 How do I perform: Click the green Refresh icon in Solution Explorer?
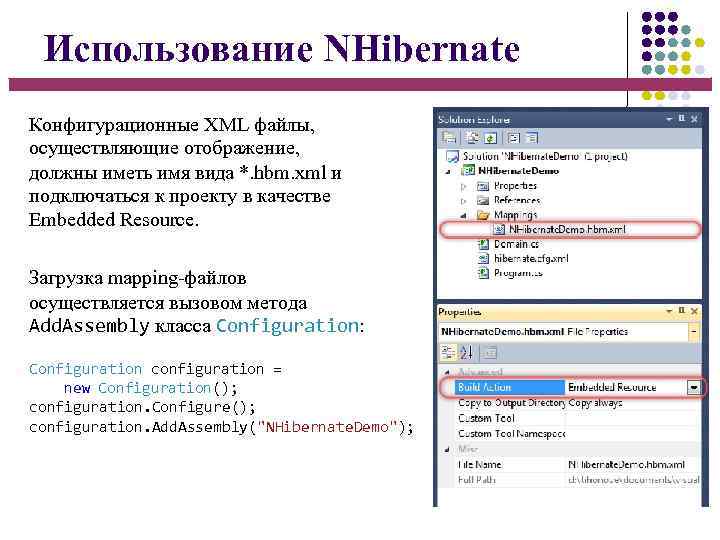pyautogui.click(x=490, y=137)
